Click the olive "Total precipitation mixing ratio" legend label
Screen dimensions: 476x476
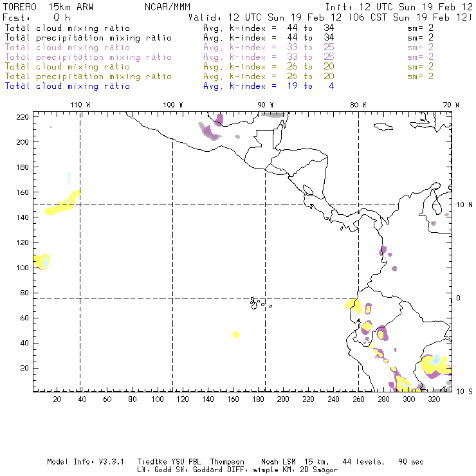pos(88,77)
